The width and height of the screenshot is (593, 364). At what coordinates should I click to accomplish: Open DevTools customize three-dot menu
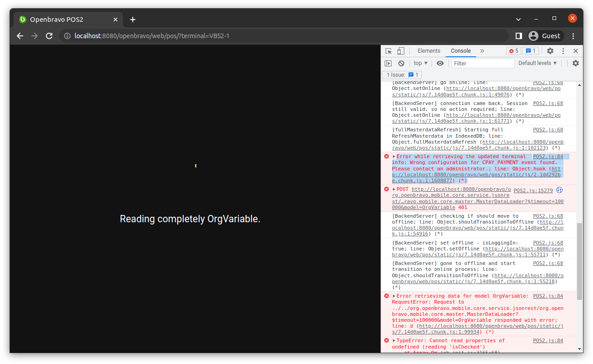(x=563, y=51)
